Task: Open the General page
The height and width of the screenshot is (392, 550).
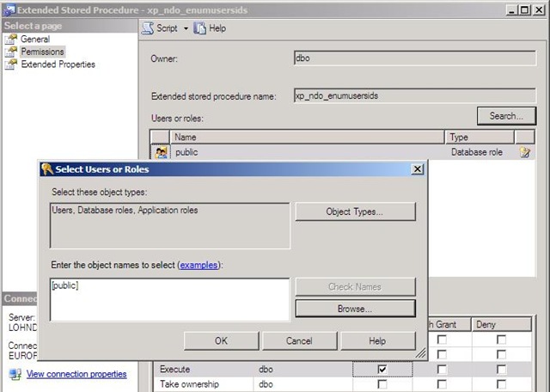Action: (35, 39)
